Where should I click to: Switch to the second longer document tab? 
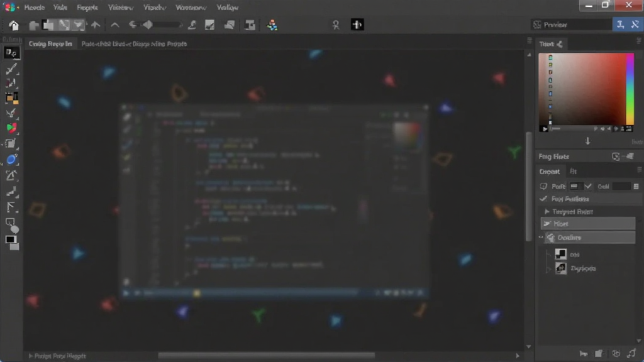tap(134, 43)
